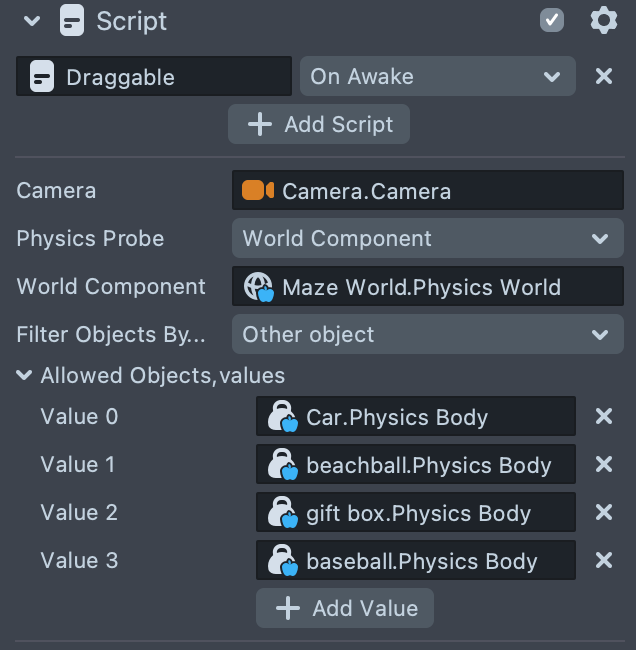
Task: Click the gift box Physics Body icon
Action: 283,513
